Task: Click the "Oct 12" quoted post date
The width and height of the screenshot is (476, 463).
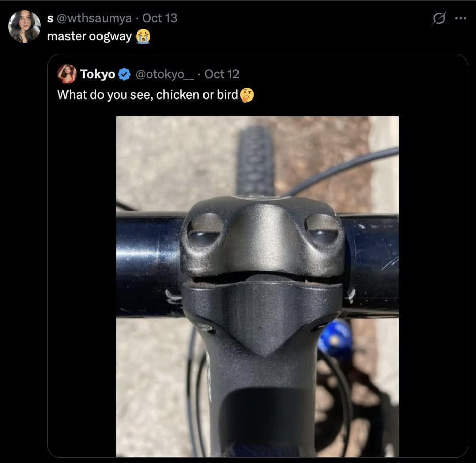Action: pos(222,74)
